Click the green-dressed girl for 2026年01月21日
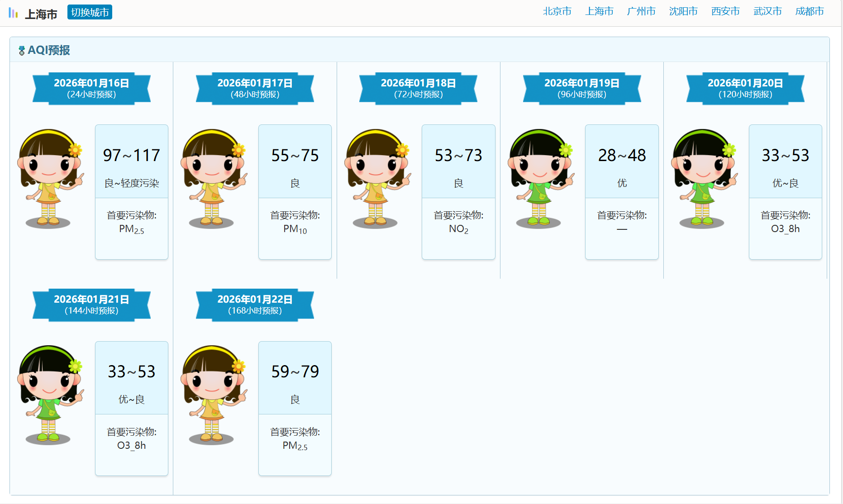This screenshot has height=504, width=843. tap(50, 395)
